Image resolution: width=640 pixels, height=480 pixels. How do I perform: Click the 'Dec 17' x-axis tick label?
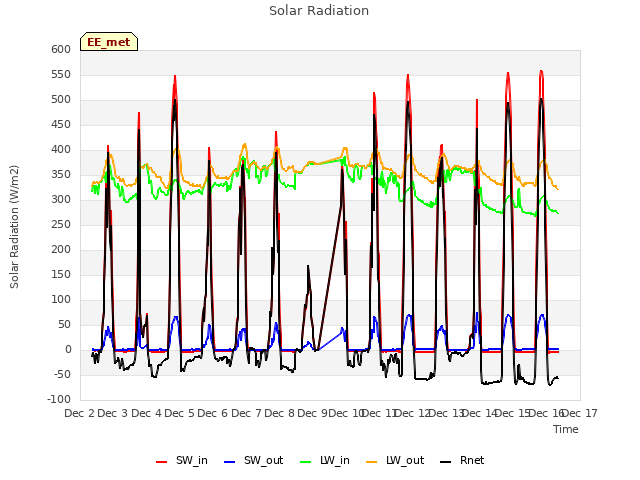[x=580, y=413]
